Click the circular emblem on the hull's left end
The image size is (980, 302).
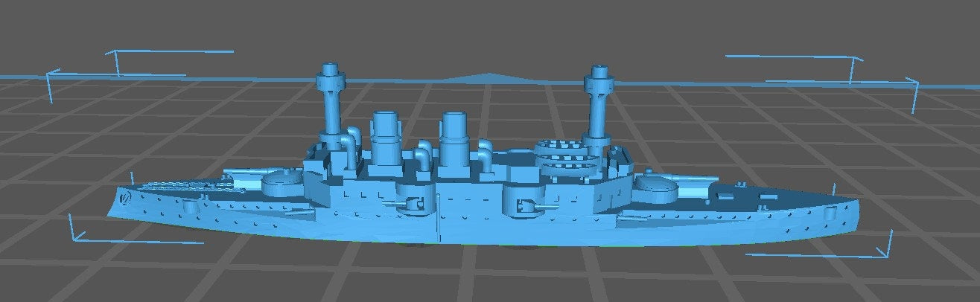125,198
